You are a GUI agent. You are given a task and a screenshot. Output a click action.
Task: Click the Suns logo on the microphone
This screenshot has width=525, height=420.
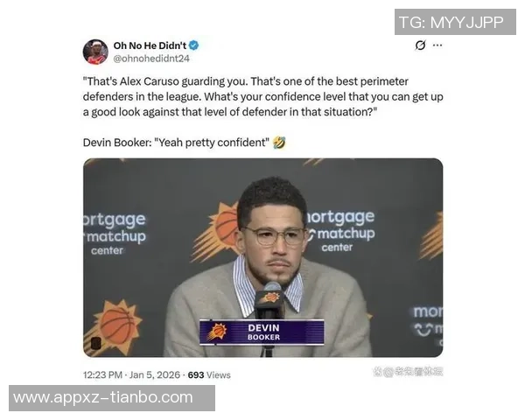point(271,297)
